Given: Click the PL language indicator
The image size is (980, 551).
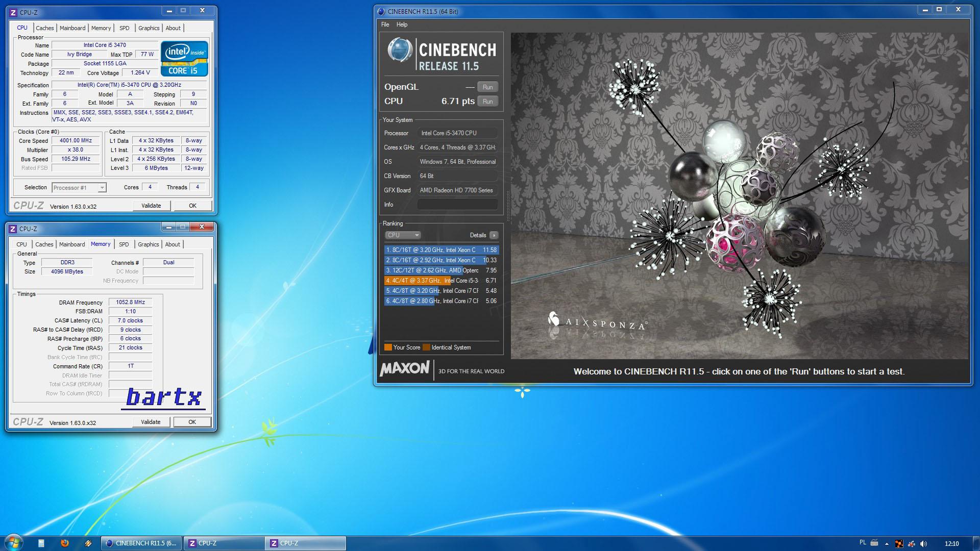Looking at the screenshot, I should tap(863, 543).
